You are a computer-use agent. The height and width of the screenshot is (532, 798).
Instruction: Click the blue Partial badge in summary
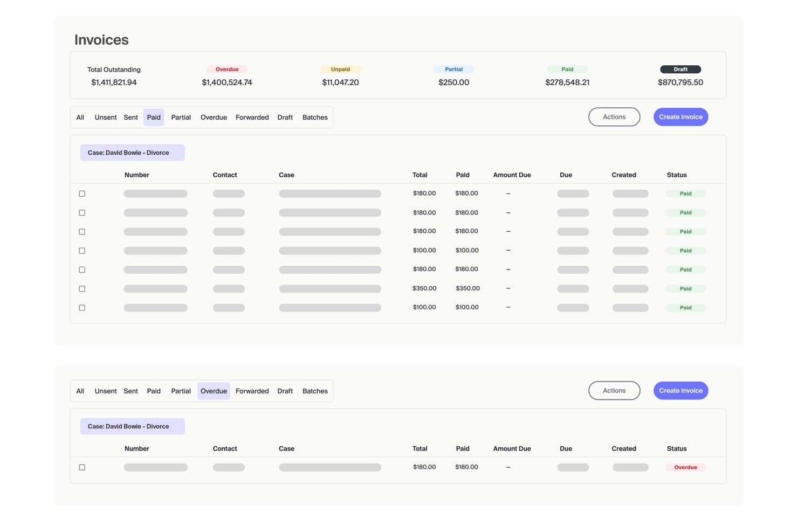[454, 70]
